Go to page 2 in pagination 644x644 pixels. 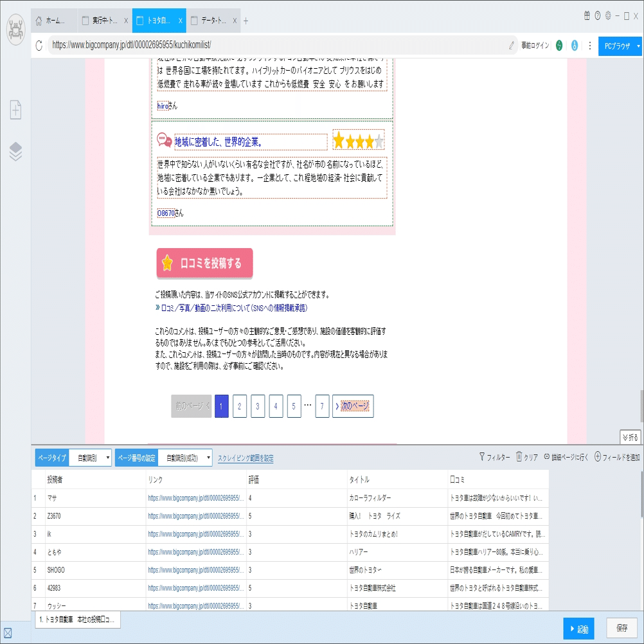point(240,406)
